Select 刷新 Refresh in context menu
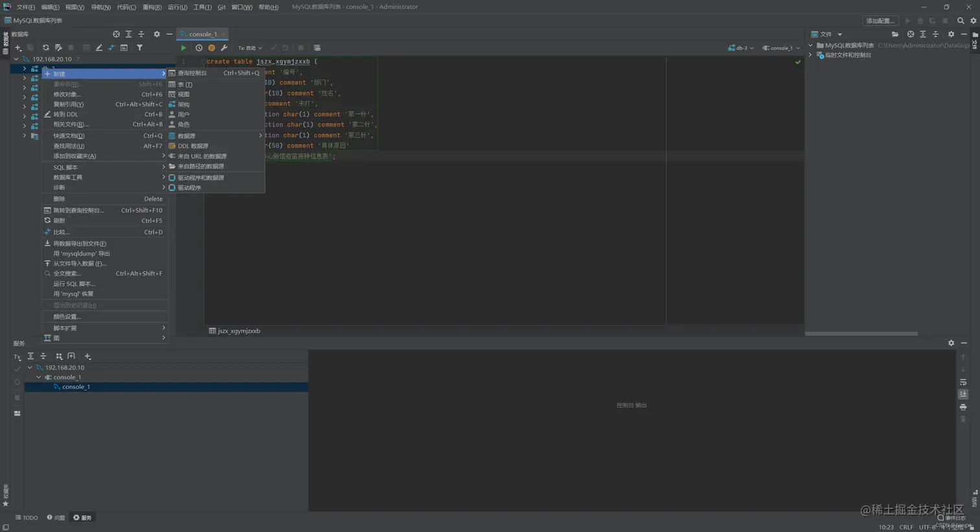The width and height of the screenshot is (980, 532). [105, 220]
